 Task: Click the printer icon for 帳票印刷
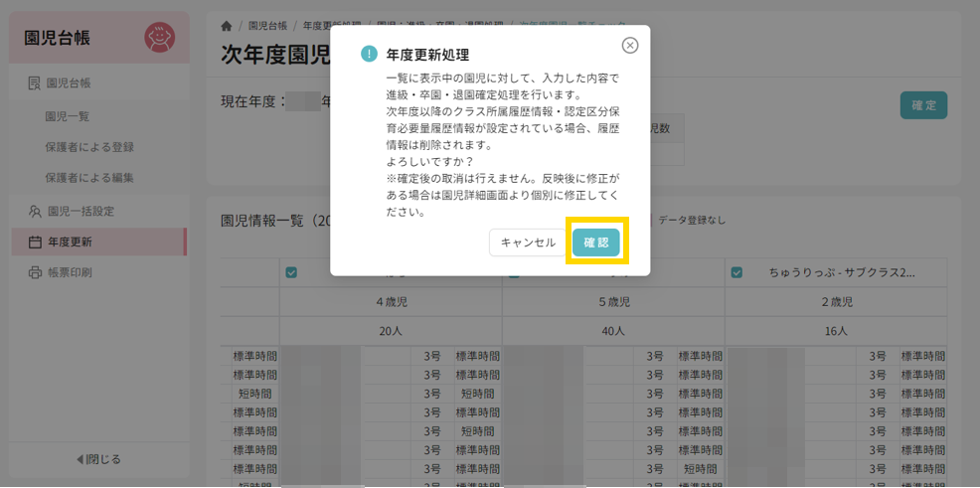(x=35, y=272)
